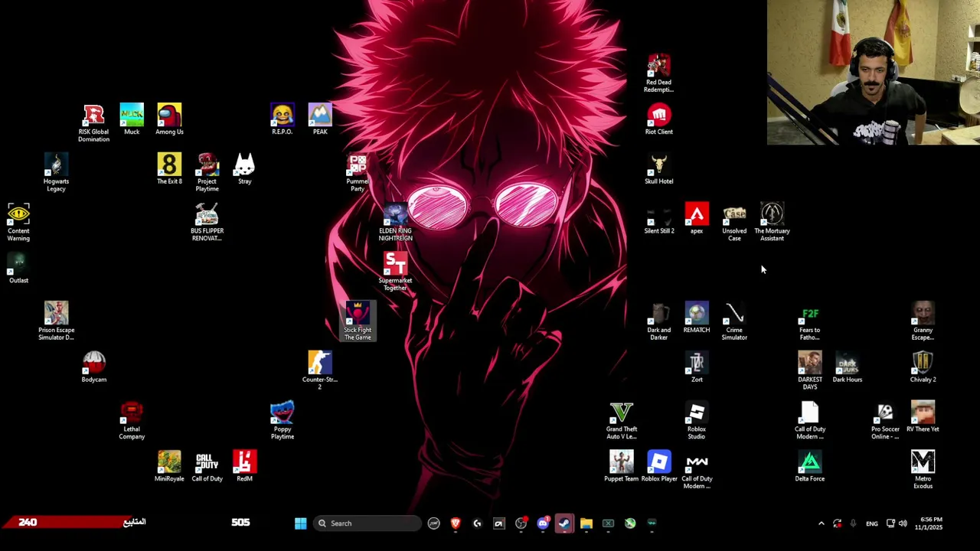Screen dimensions: 980x551
Task: Select the Roblox Studio icon
Action: [x=697, y=421]
